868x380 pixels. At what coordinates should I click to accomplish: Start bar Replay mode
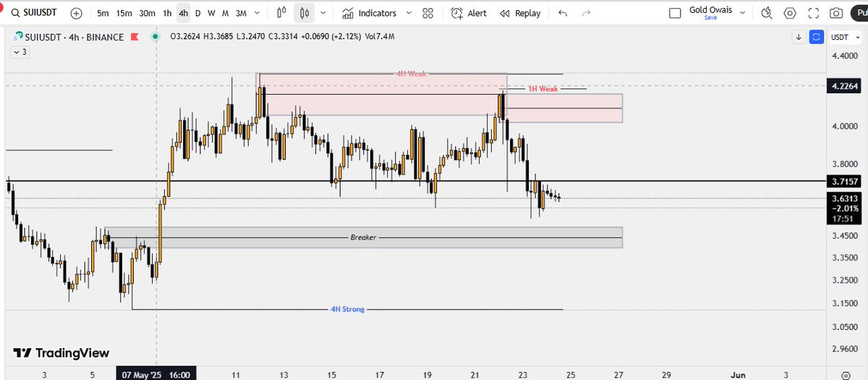pyautogui.click(x=521, y=13)
